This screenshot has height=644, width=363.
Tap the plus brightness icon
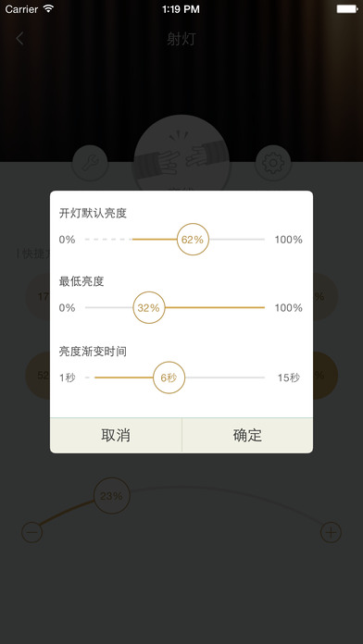[x=331, y=533]
